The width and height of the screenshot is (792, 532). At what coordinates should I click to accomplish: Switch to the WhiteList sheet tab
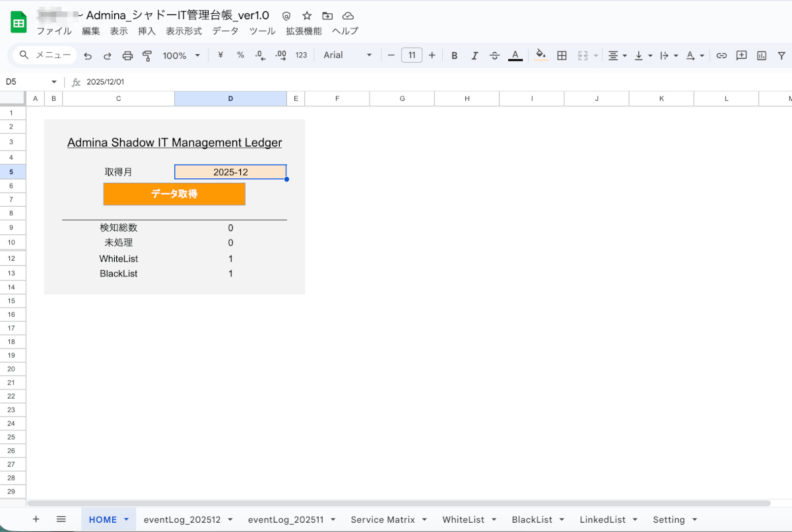click(463, 519)
